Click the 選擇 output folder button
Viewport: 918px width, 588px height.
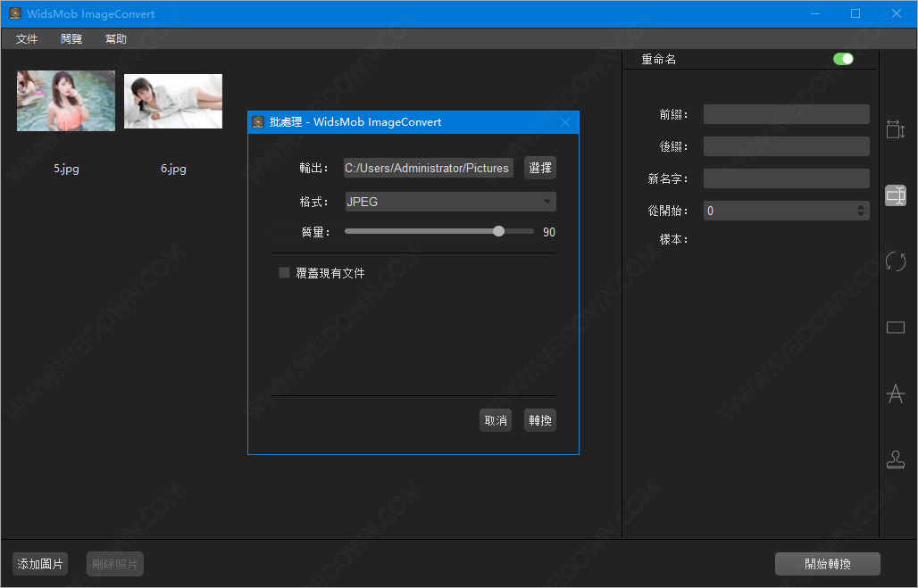[x=539, y=168]
